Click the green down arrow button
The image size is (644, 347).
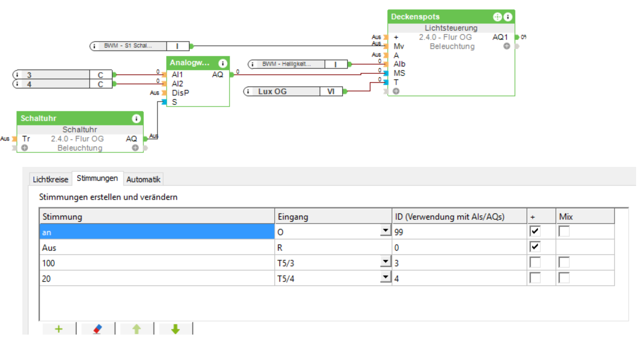pyautogui.click(x=175, y=329)
